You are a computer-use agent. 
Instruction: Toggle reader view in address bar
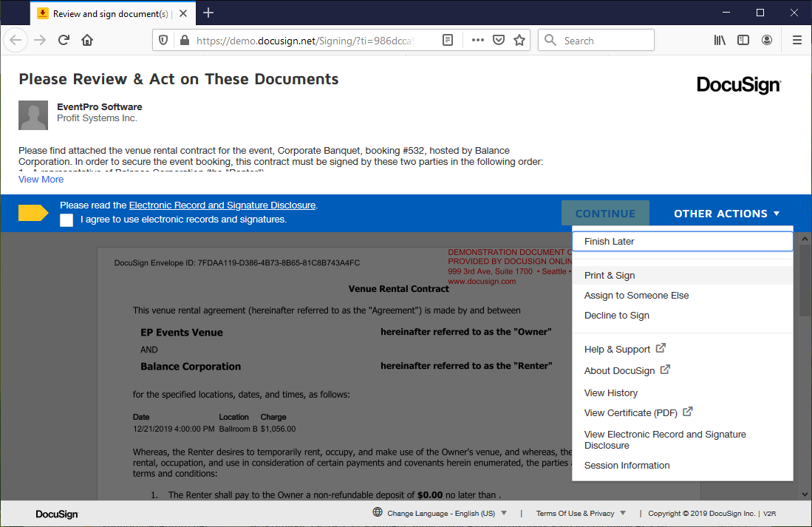(448, 41)
